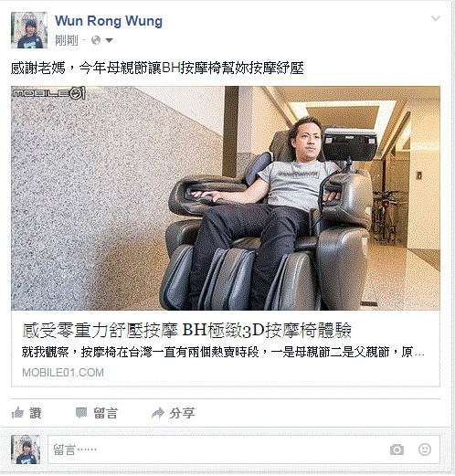The image size is (455, 476).
Task: Click the share arrow icon
Action: click(x=158, y=413)
